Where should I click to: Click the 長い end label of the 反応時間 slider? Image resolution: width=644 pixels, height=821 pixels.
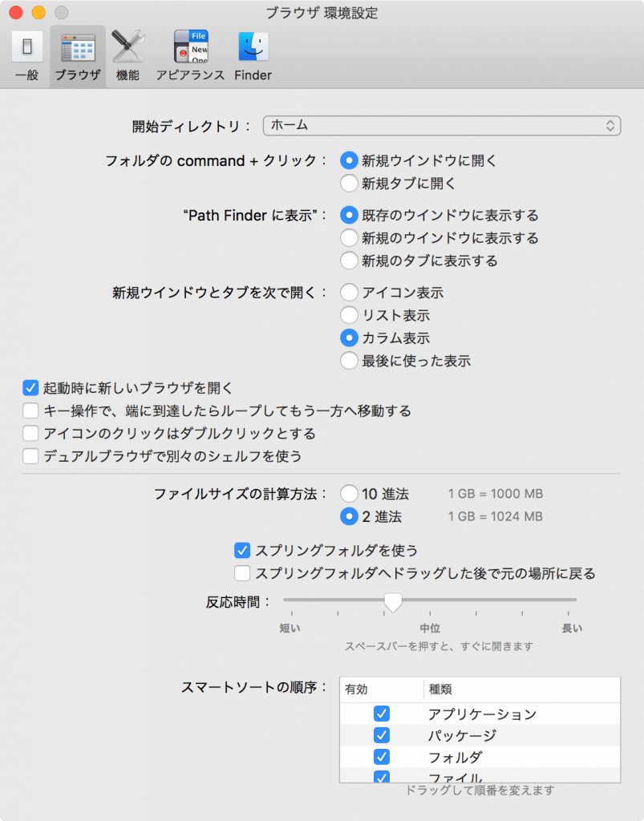click(572, 628)
